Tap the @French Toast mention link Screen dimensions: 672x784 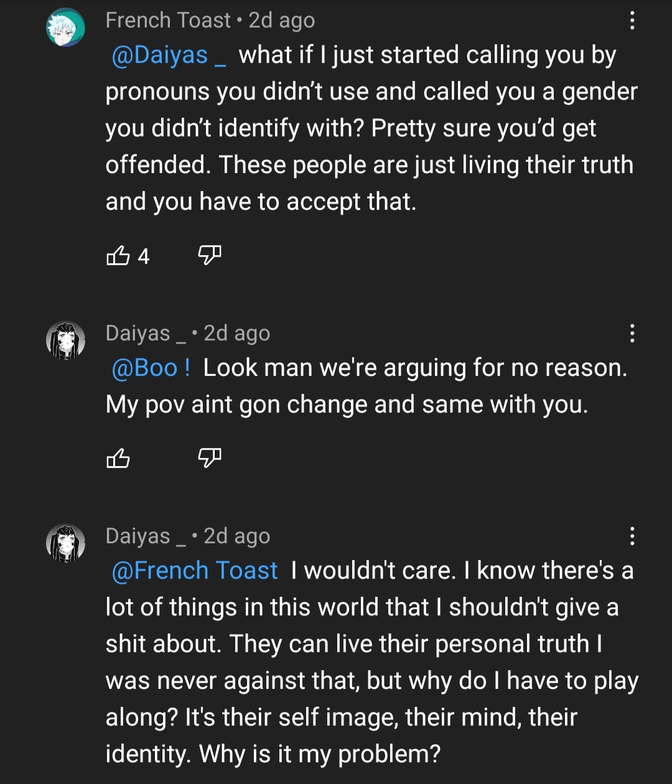(x=194, y=571)
